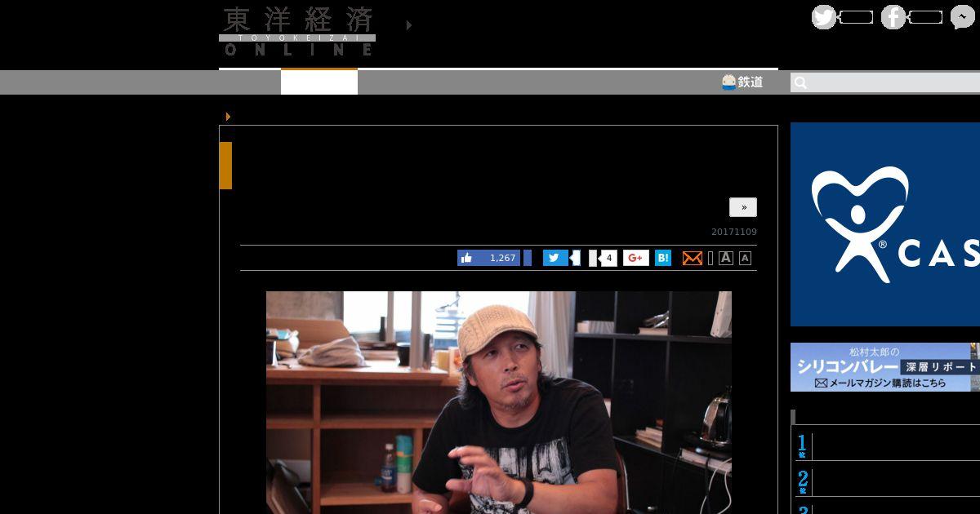Open the article photo of man in cap
The image size is (980, 514).
[x=499, y=402]
